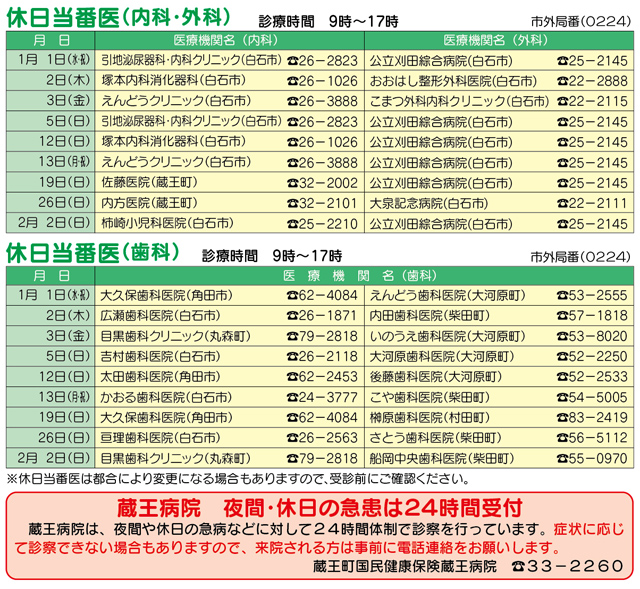The image size is (640, 589).
Task: Click phone number 25-2210
Action: click(x=328, y=224)
